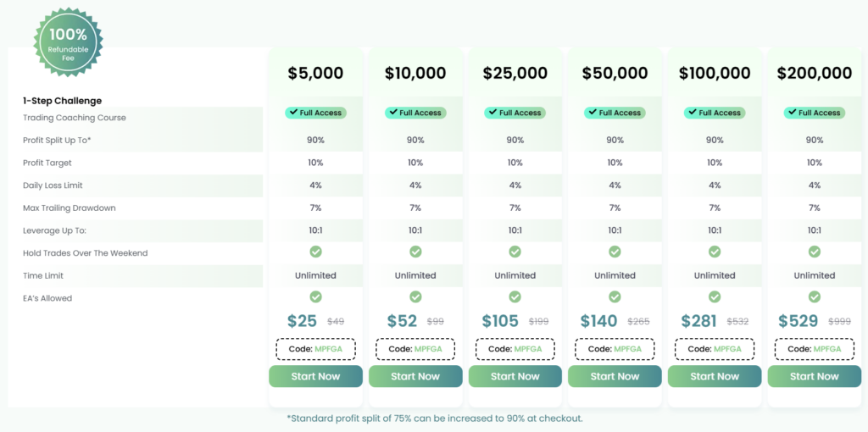Click the 100% Refundable Fee badge
The height and width of the screenshot is (432, 868).
[68, 40]
